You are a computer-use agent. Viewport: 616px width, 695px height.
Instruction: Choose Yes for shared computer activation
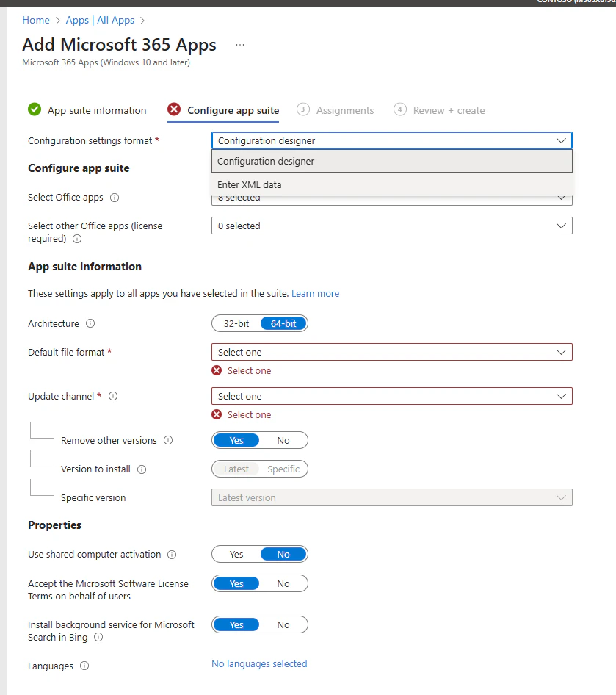pyautogui.click(x=236, y=555)
